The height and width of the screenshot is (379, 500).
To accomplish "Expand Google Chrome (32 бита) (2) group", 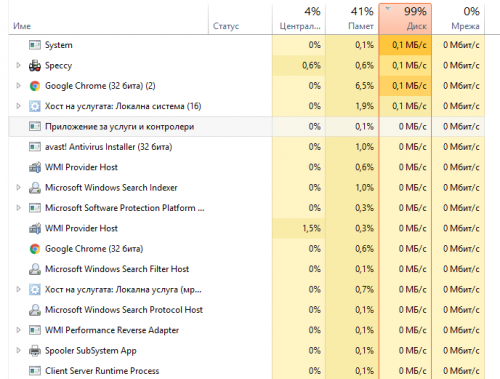I will [x=19, y=86].
